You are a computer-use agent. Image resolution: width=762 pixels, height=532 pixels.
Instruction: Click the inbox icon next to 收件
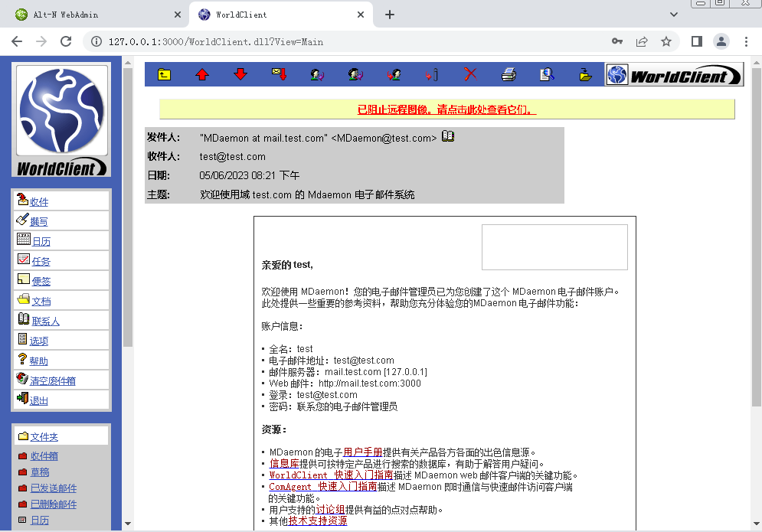(x=22, y=199)
